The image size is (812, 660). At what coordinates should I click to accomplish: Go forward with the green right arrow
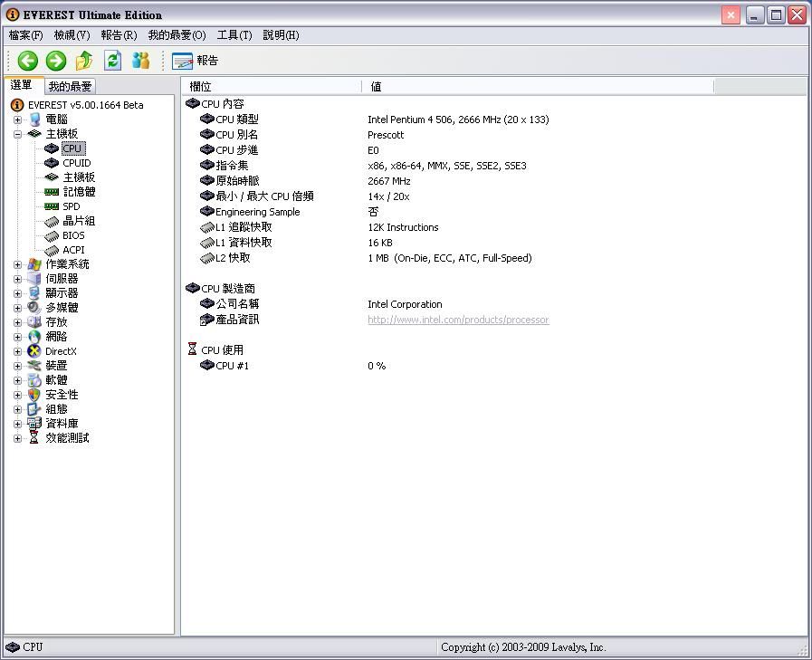[56, 61]
